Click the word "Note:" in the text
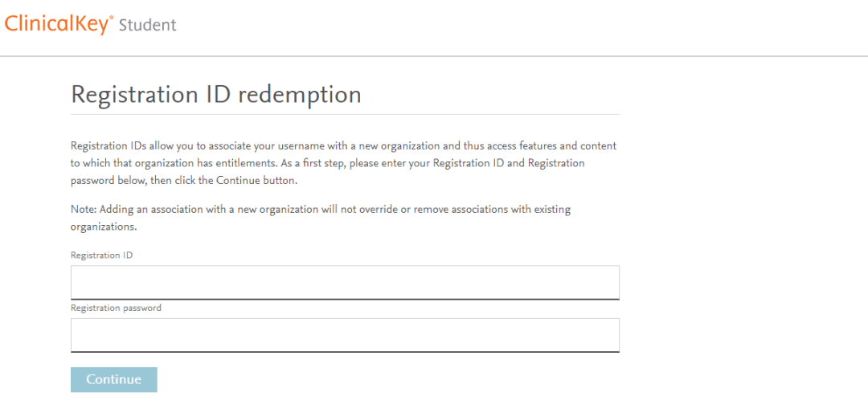 tap(83, 210)
